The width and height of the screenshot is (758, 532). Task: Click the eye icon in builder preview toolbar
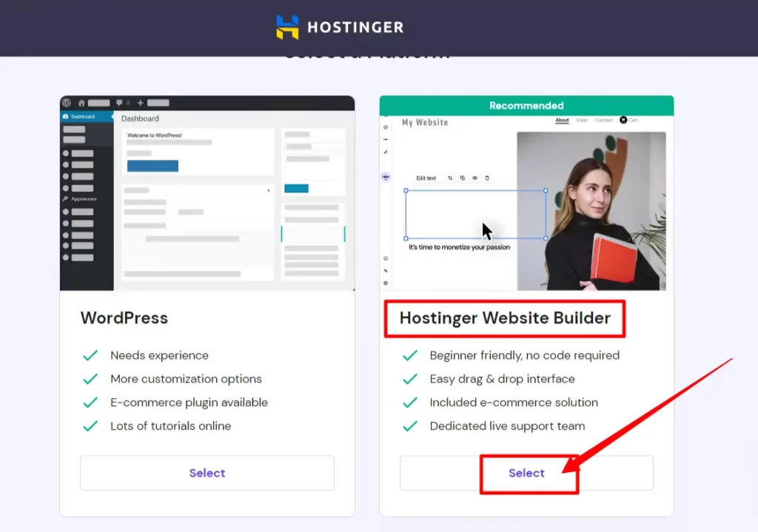(x=474, y=178)
